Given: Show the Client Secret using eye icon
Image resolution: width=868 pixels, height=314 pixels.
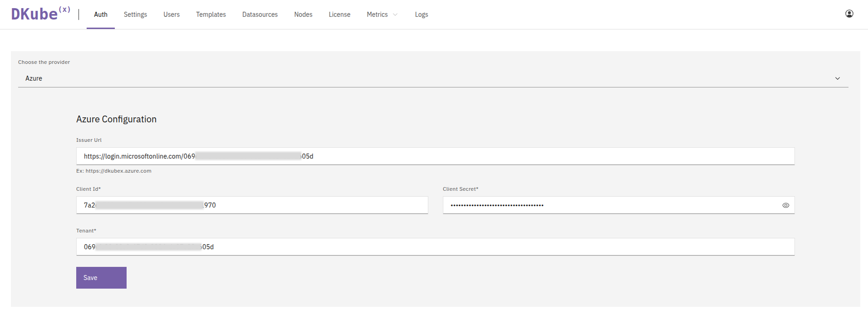Looking at the screenshot, I should [785, 205].
